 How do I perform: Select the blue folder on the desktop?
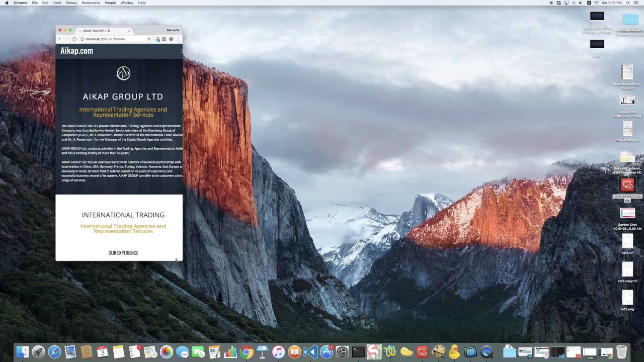point(630,20)
